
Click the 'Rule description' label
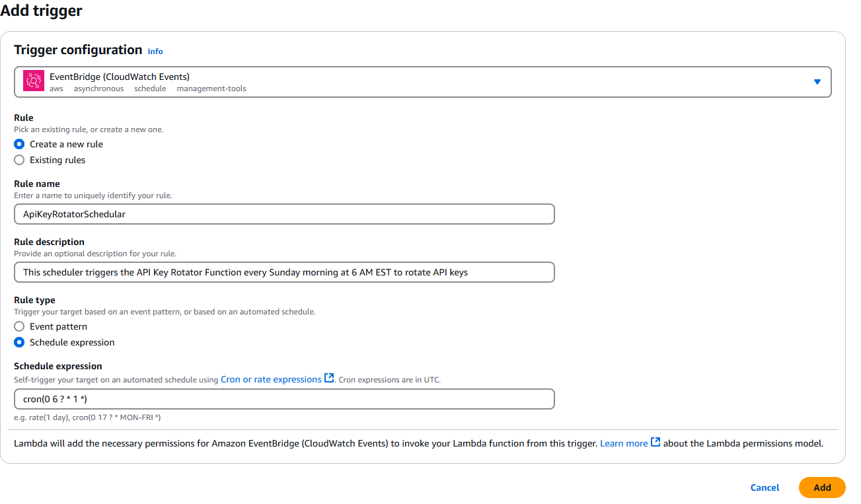pyautogui.click(x=49, y=242)
